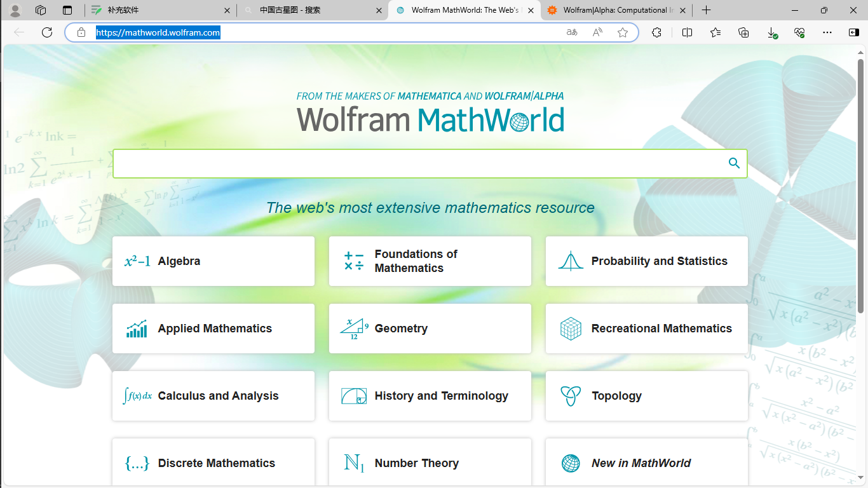868x488 pixels.
Task: Select the Wolfram MathWorld tab
Action: [464, 10]
